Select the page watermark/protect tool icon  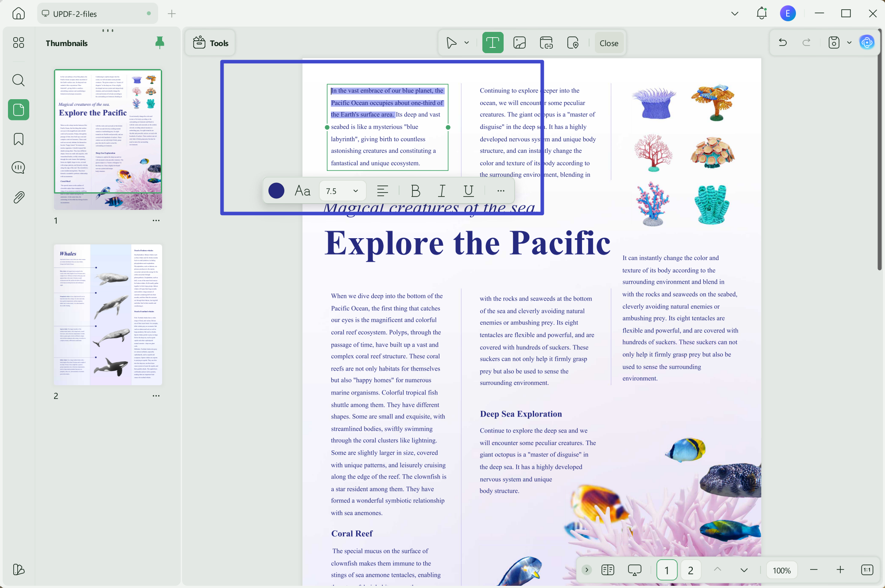(573, 43)
